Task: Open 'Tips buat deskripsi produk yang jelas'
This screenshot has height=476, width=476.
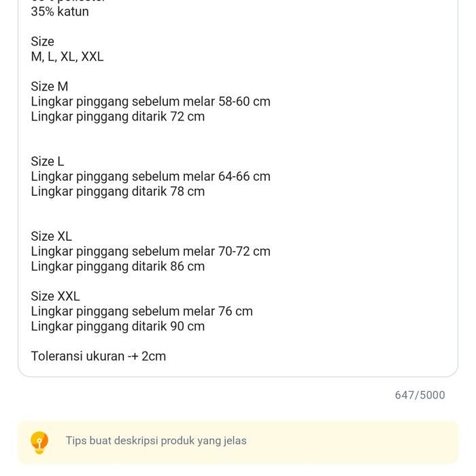Action: point(156,441)
